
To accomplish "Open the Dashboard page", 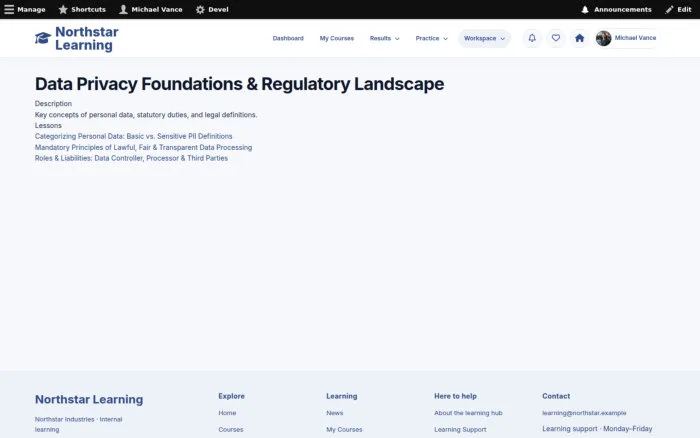I will click(288, 38).
